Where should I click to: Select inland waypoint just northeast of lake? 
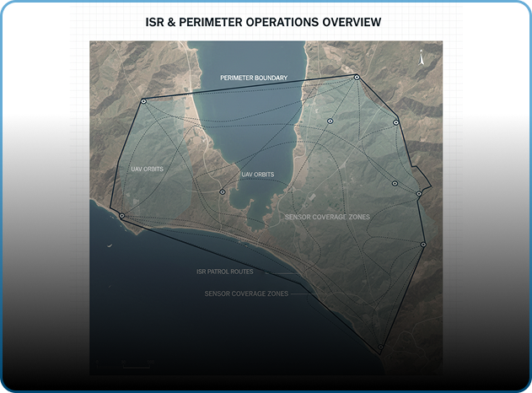[x=330, y=121]
